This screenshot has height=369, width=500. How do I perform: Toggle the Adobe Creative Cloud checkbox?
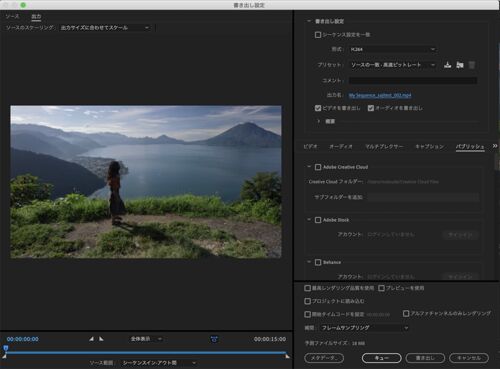pos(318,167)
